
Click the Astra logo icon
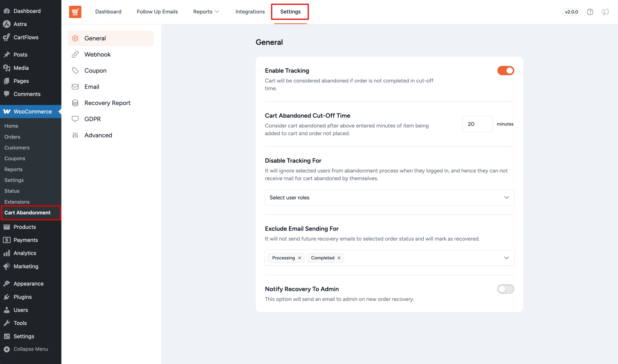(x=7, y=24)
